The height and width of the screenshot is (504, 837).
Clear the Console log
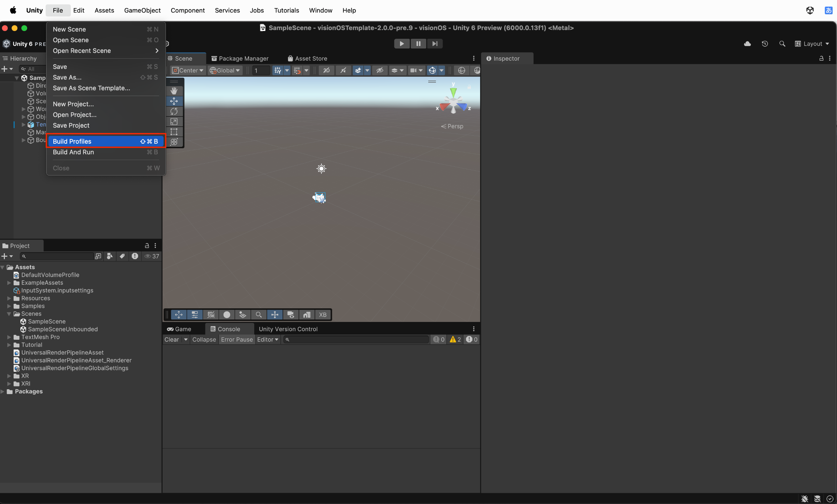pyautogui.click(x=172, y=339)
